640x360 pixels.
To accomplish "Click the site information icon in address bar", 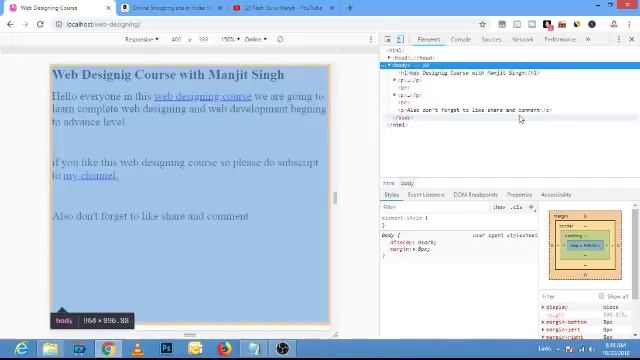I will [x=59, y=24].
